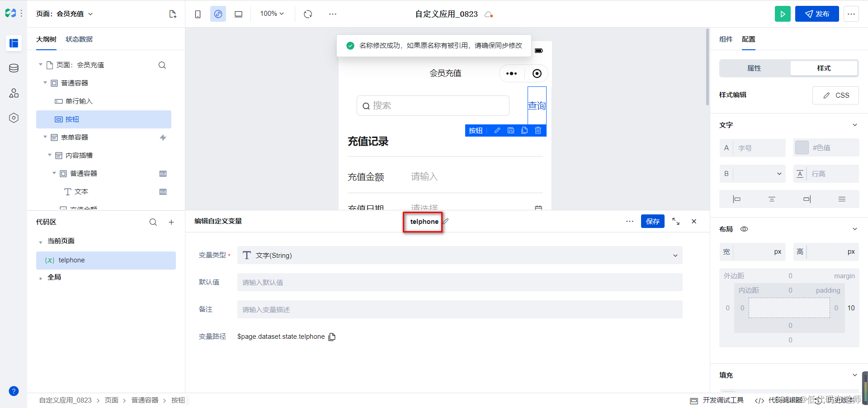Screen dimensions: 868x408
Task: Open variable editor more options ellipsis
Action: coord(630,221)
